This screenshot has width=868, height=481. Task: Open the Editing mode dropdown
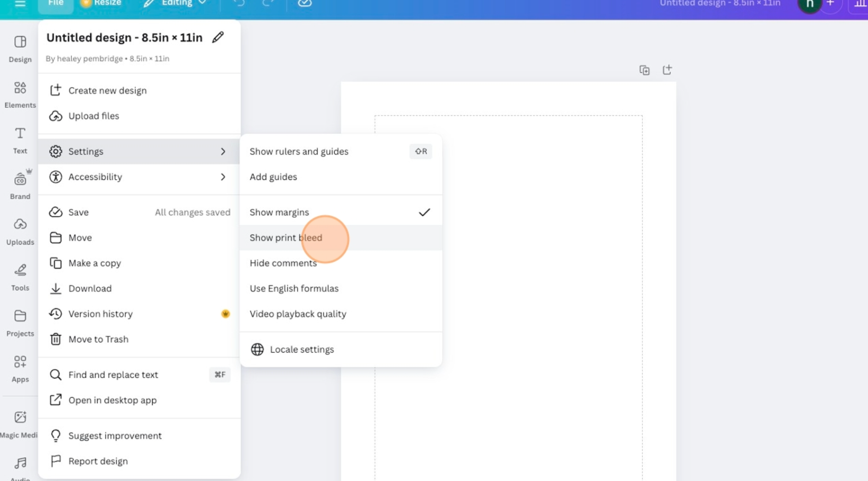(x=175, y=3)
